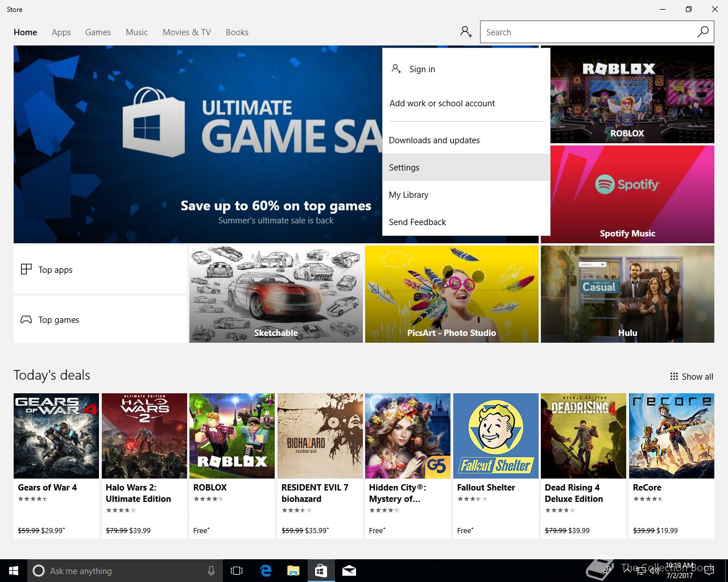The height and width of the screenshot is (582, 728).
Task: Open the PicsArt - Photo Studio tile
Action: pos(452,294)
